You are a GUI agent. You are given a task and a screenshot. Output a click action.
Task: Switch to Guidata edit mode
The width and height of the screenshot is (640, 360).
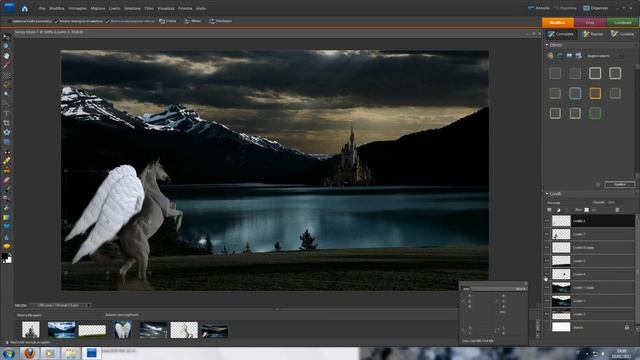pyautogui.click(x=622, y=34)
